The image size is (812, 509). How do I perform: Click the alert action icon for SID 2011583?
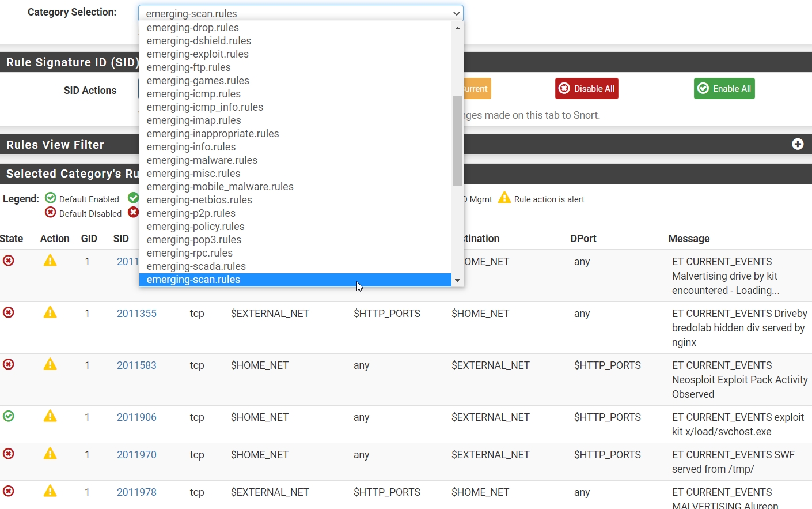50,364
